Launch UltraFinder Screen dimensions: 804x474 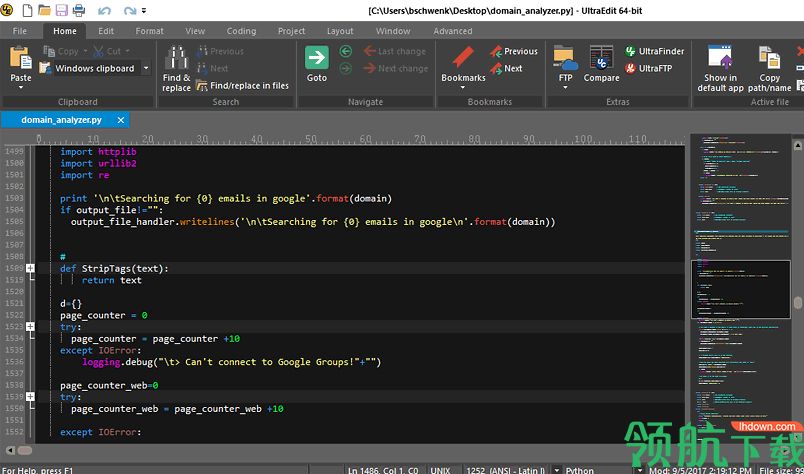click(654, 51)
